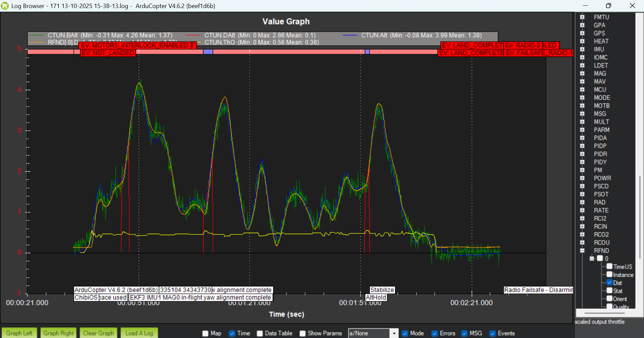Click the Clear Graph button

coord(98,333)
